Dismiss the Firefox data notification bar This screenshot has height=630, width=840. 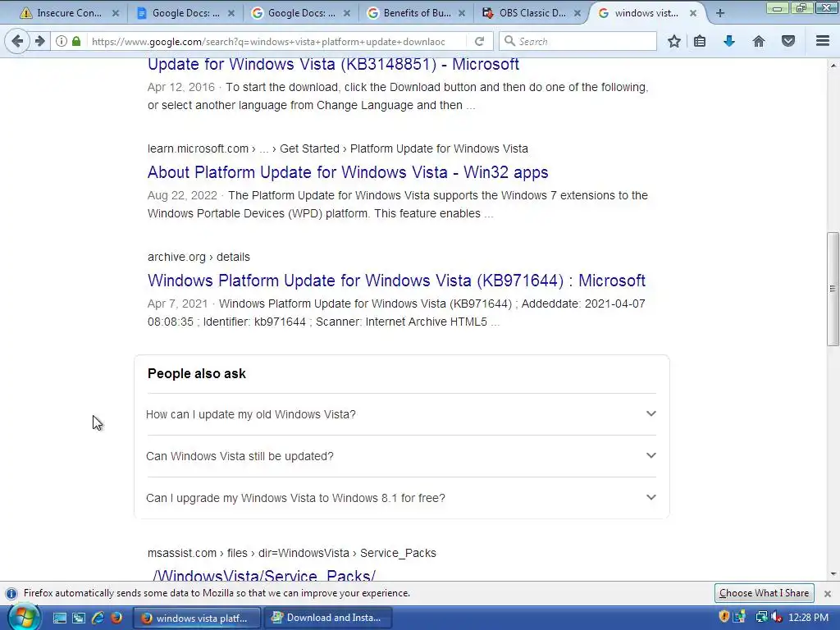828,594
